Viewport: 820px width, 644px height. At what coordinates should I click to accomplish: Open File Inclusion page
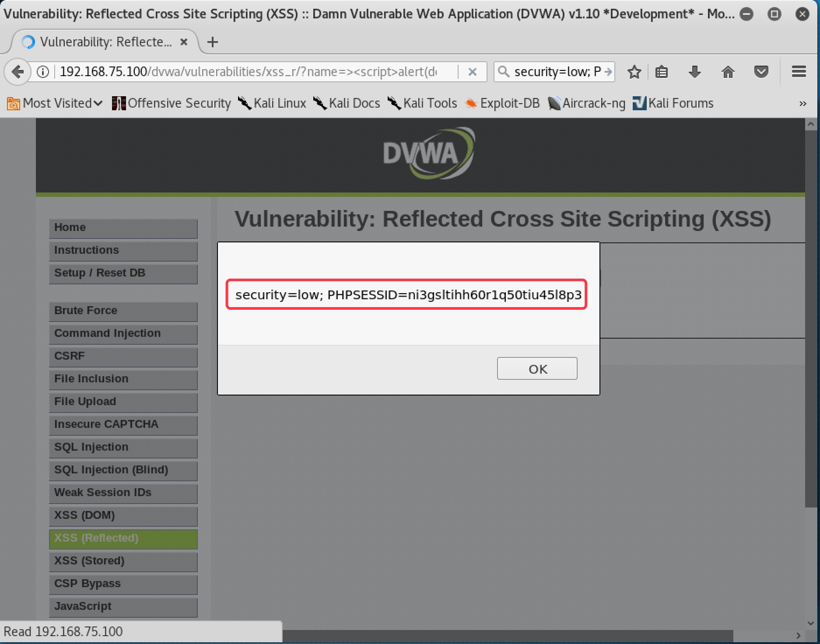click(x=123, y=379)
